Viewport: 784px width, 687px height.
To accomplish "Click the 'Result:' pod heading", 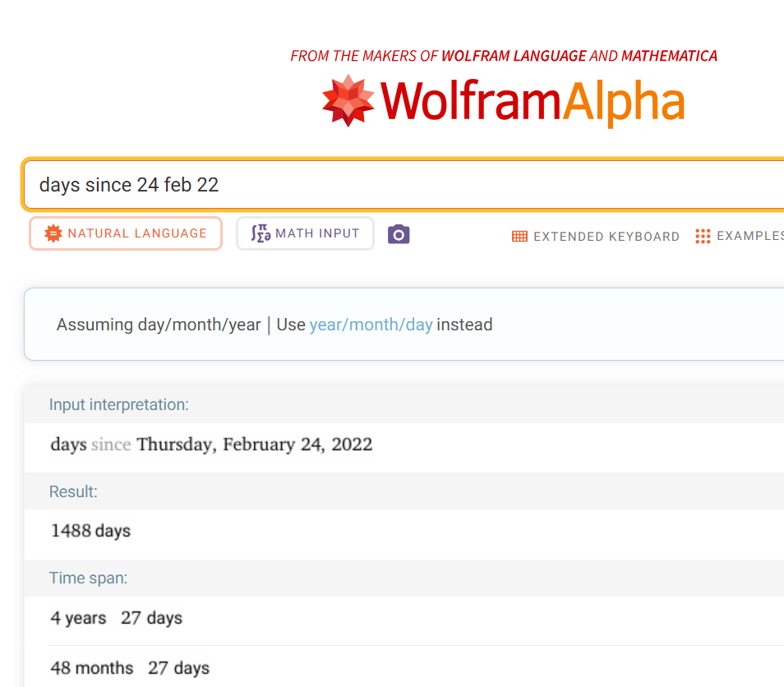I will point(73,491).
